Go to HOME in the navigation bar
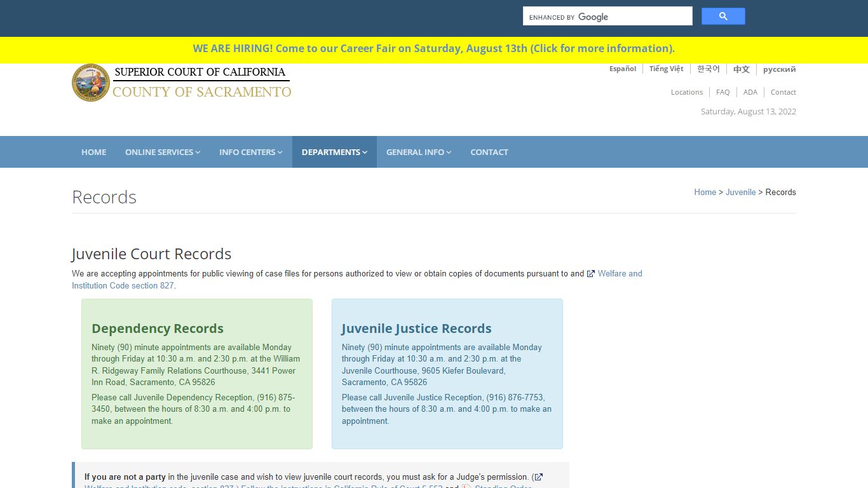 coord(94,152)
